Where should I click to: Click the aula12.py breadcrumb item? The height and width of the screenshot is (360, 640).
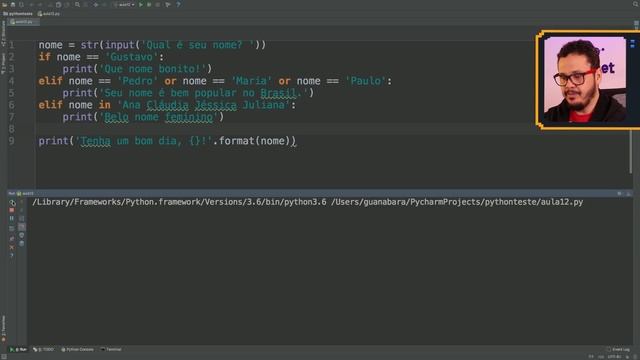(49, 13)
